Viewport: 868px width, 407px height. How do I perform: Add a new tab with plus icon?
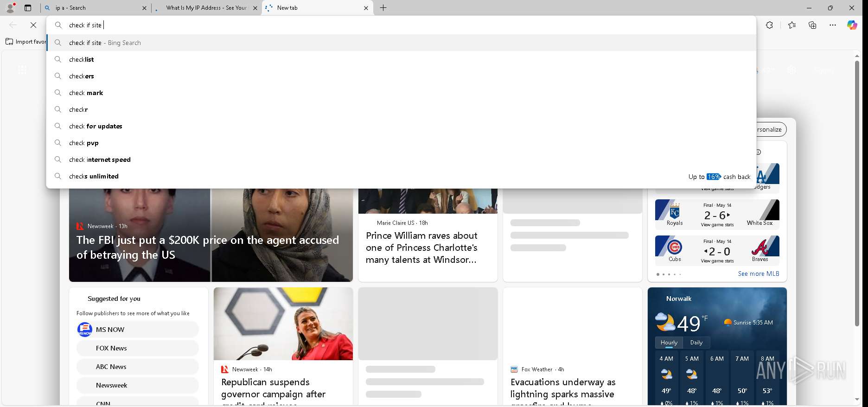tap(383, 8)
